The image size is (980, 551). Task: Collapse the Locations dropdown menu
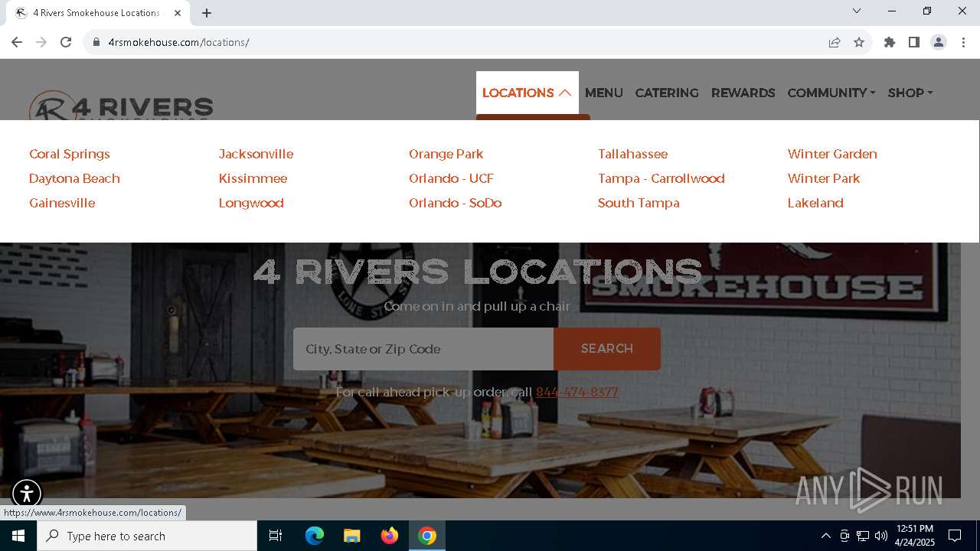pos(527,93)
